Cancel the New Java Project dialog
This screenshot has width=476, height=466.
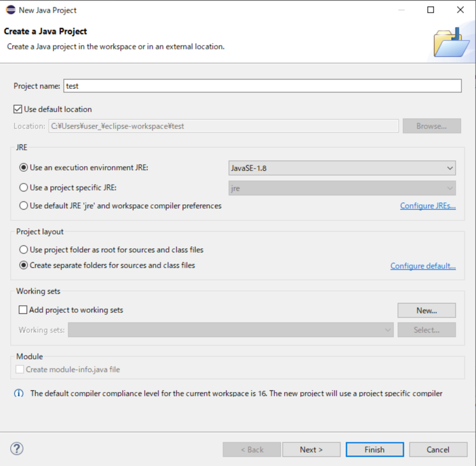(x=438, y=449)
